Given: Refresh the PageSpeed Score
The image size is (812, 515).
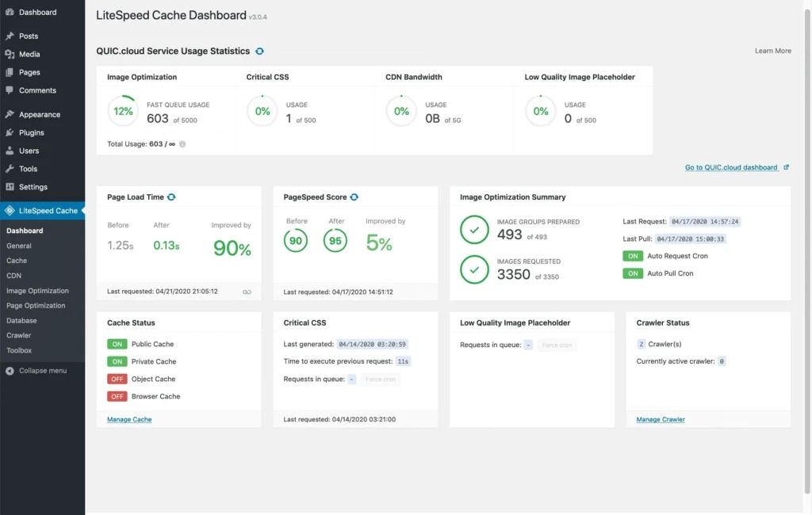Looking at the screenshot, I should [x=354, y=197].
